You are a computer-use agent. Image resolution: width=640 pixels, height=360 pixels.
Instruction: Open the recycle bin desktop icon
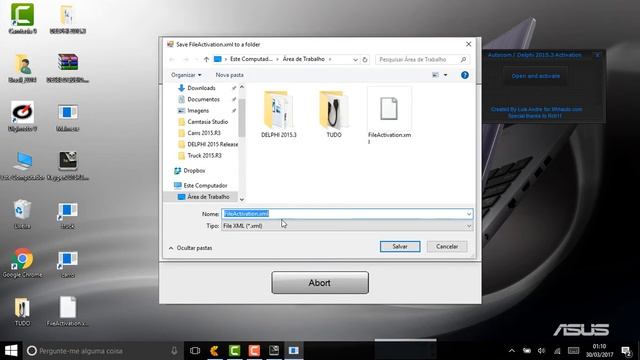[22, 214]
